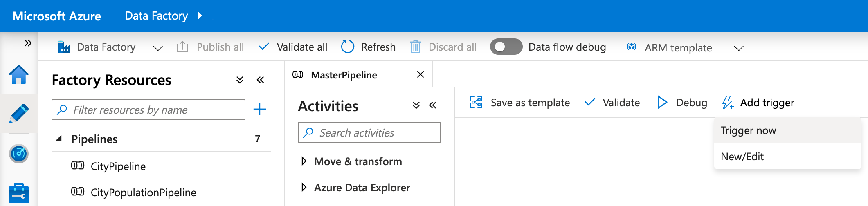This screenshot has height=206, width=868.
Task: Collapse the Pipelines tree section
Action: tap(58, 139)
